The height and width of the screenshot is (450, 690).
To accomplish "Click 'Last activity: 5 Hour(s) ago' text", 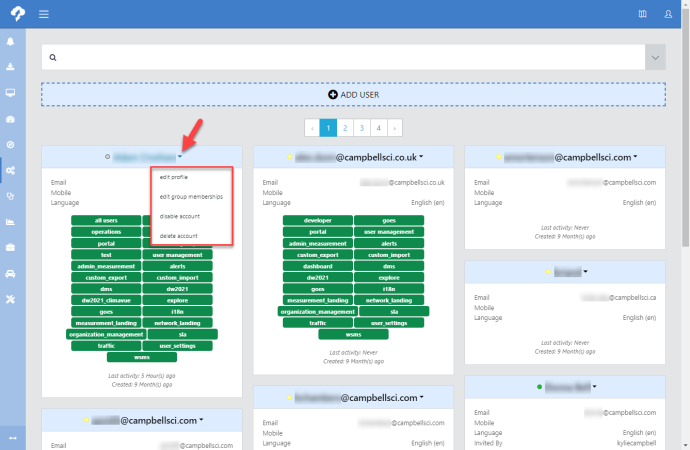I will point(142,376).
